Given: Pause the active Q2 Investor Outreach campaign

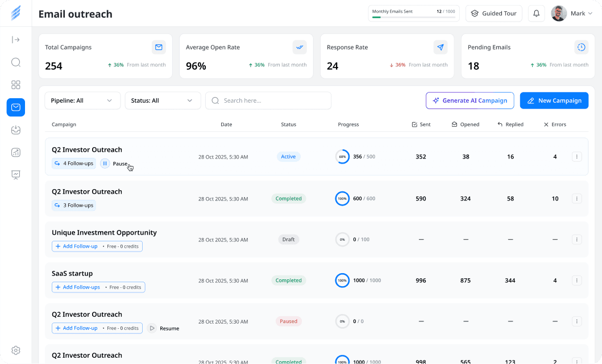Looking at the screenshot, I should click(x=114, y=164).
